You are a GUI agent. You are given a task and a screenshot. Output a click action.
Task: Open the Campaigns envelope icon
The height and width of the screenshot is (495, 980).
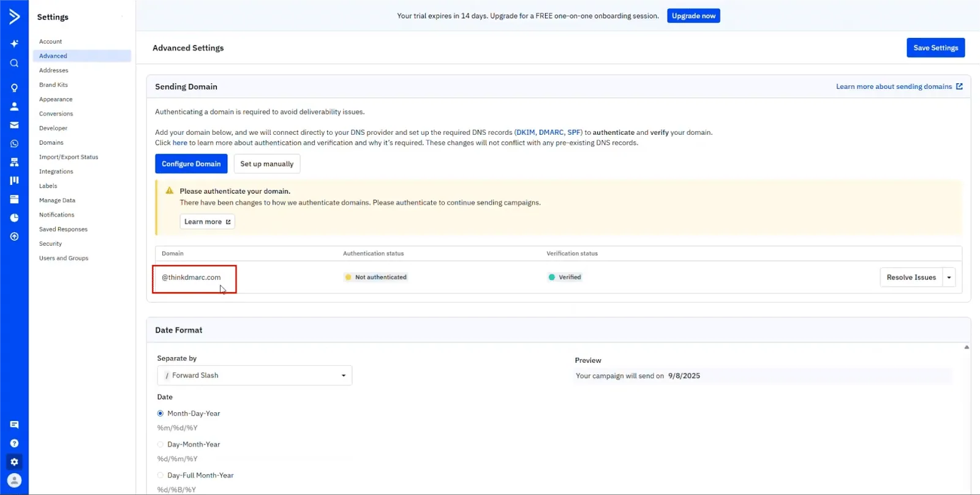[x=14, y=125]
